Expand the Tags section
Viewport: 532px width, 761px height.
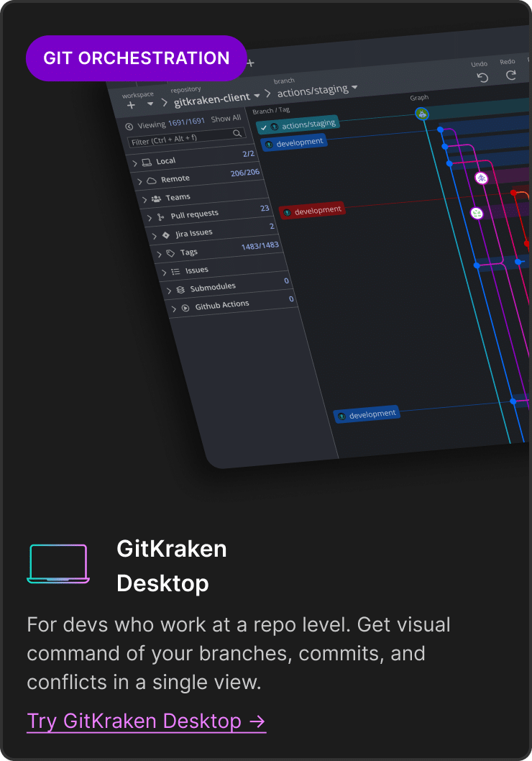159,254
